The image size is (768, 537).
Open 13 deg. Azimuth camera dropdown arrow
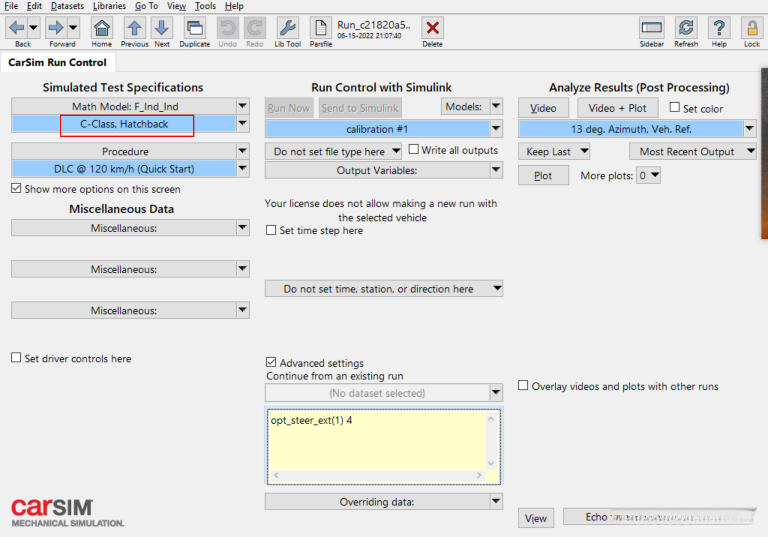[750, 129]
